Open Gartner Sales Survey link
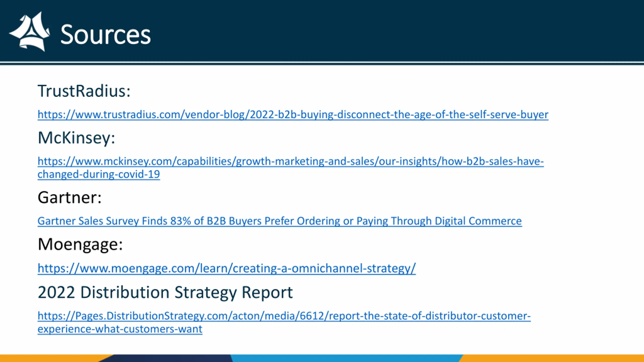The width and height of the screenshot is (644, 362). (279, 221)
